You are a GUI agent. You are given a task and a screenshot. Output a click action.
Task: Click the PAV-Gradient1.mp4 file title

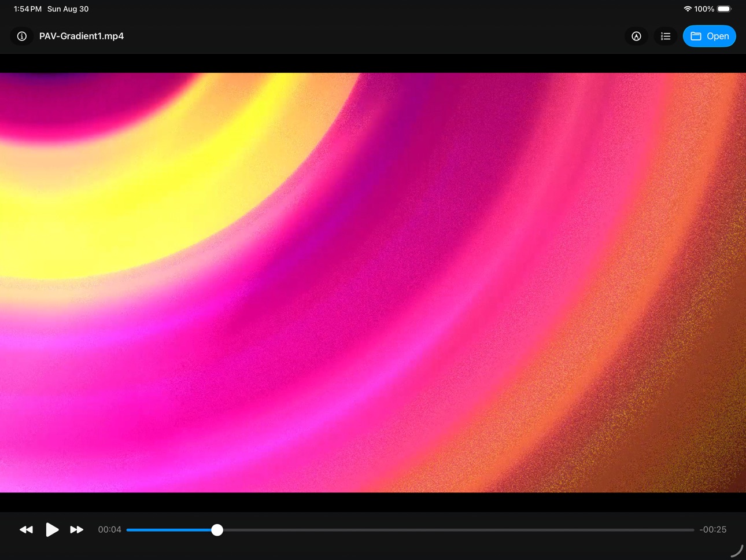[x=82, y=36]
